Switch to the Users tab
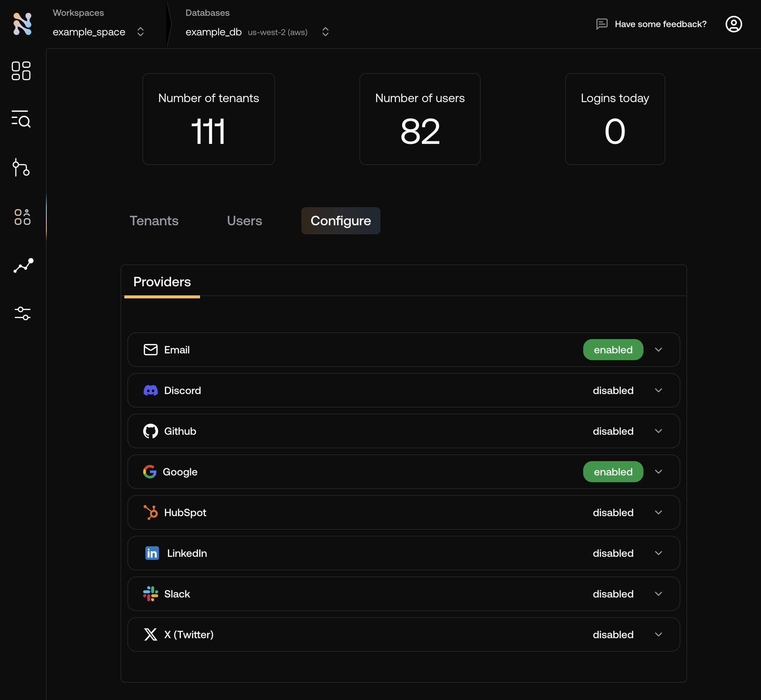761x700 pixels. (244, 221)
